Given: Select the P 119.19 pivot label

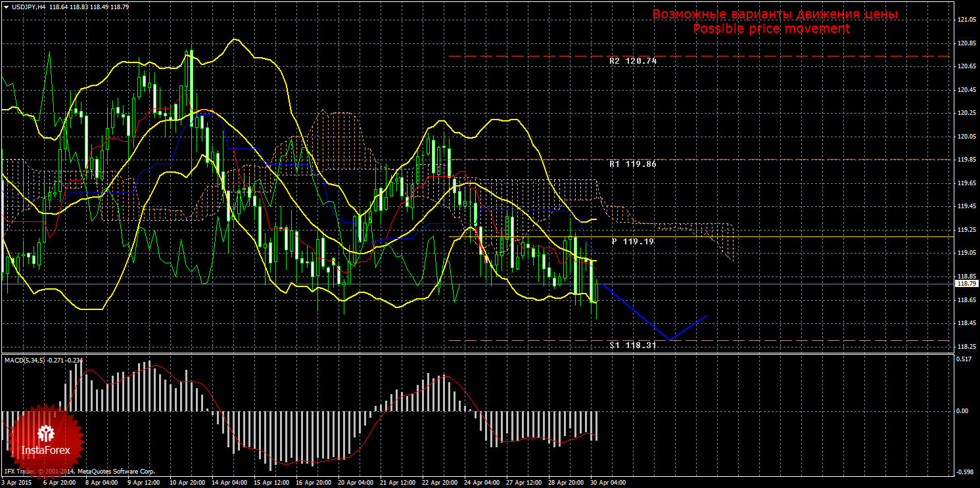Looking at the screenshot, I should [x=632, y=242].
